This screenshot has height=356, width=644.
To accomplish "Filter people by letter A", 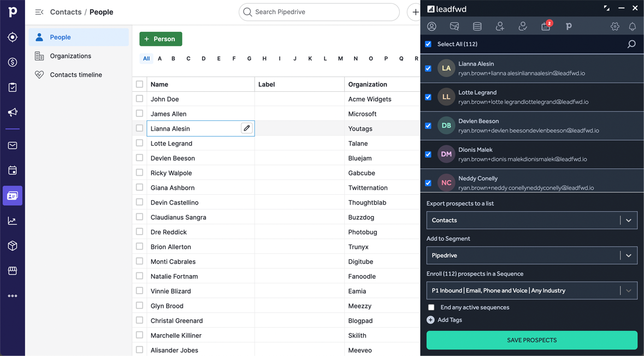I will tap(159, 59).
